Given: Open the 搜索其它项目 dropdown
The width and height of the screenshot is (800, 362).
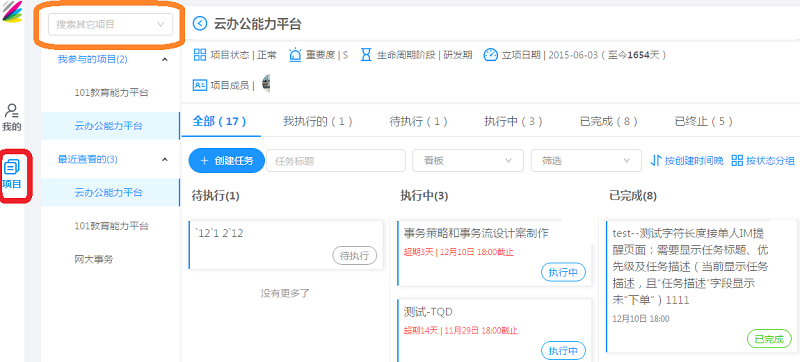Looking at the screenshot, I should tap(110, 24).
